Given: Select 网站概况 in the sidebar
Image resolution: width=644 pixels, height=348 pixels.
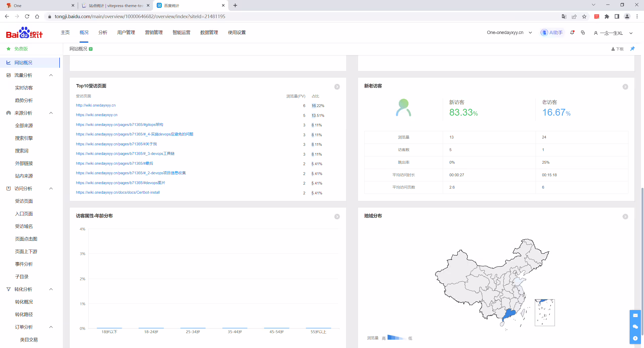Looking at the screenshot, I should tap(30, 62).
